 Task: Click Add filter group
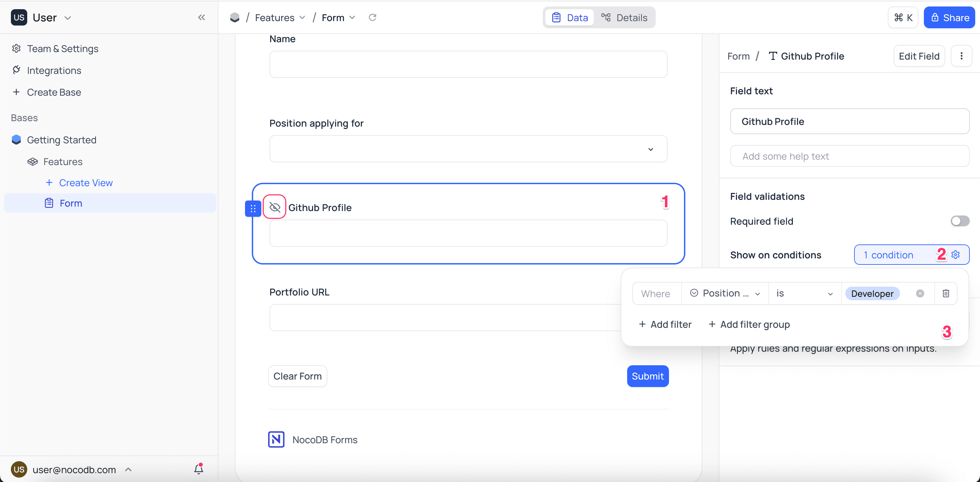pos(749,324)
